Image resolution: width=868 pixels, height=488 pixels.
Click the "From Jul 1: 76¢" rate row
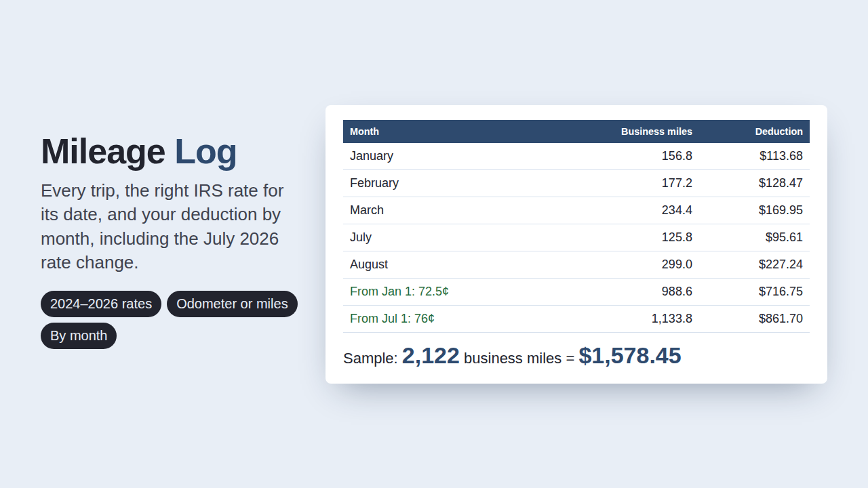pyautogui.click(x=576, y=319)
